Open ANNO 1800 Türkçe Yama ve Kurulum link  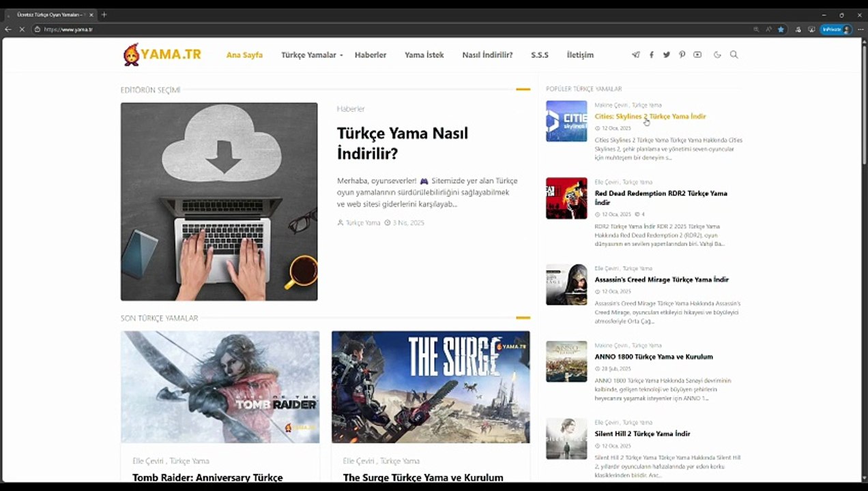[654, 356]
